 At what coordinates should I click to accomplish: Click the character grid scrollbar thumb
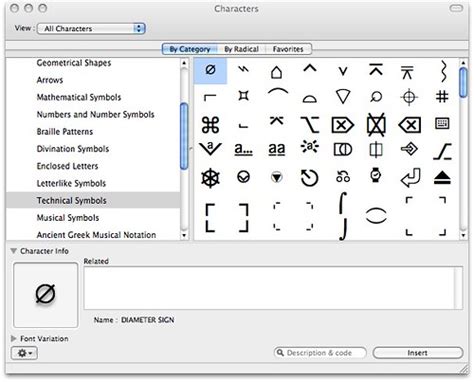tap(463, 82)
